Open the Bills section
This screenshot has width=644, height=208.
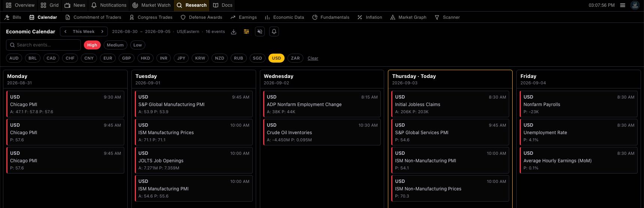13,17
